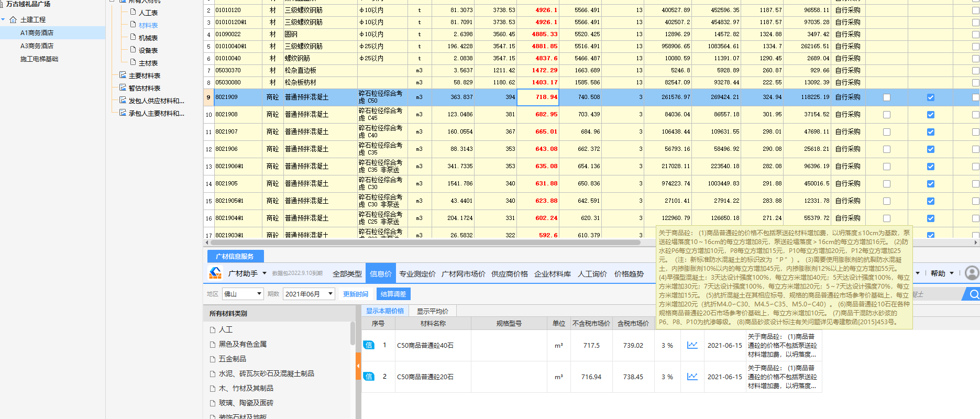Click the material table horizontal scrollbar
The width and height of the screenshot is (980, 419).
[x=425, y=242]
